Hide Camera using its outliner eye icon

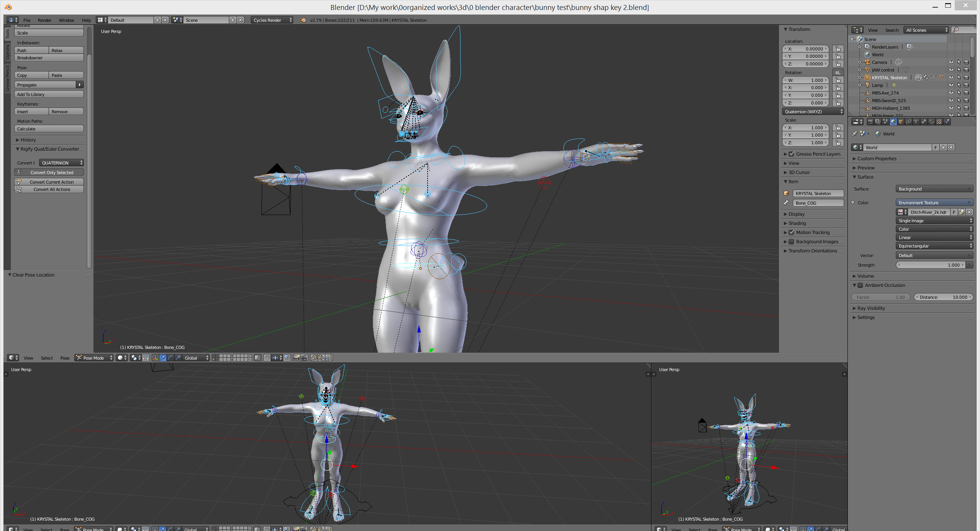[x=951, y=62]
